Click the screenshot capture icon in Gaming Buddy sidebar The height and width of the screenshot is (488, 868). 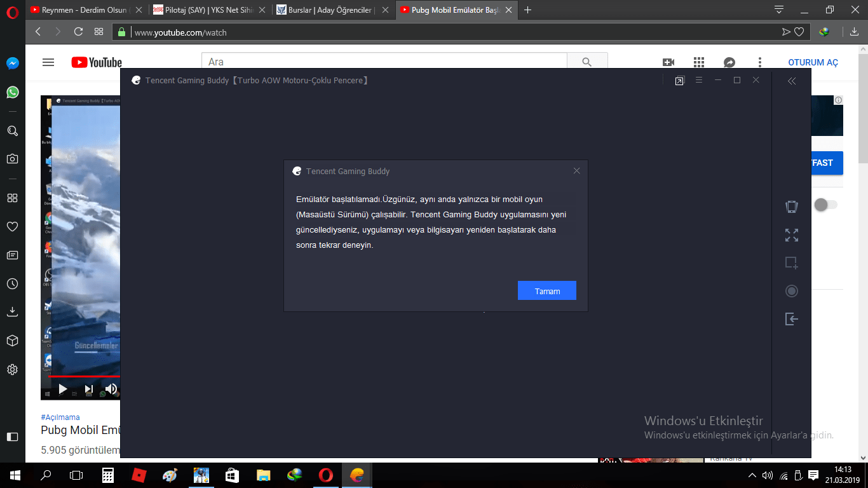pyautogui.click(x=791, y=262)
